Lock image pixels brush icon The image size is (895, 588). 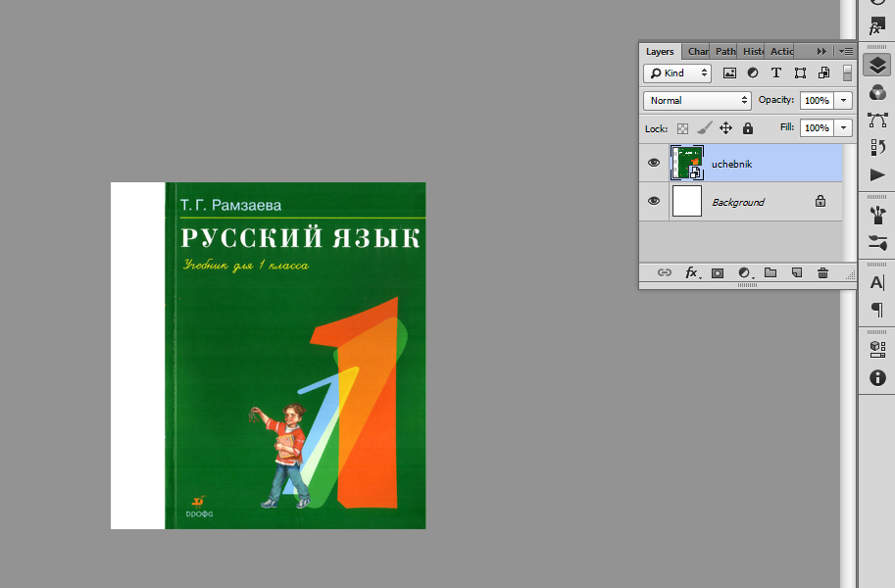(x=705, y=127)
